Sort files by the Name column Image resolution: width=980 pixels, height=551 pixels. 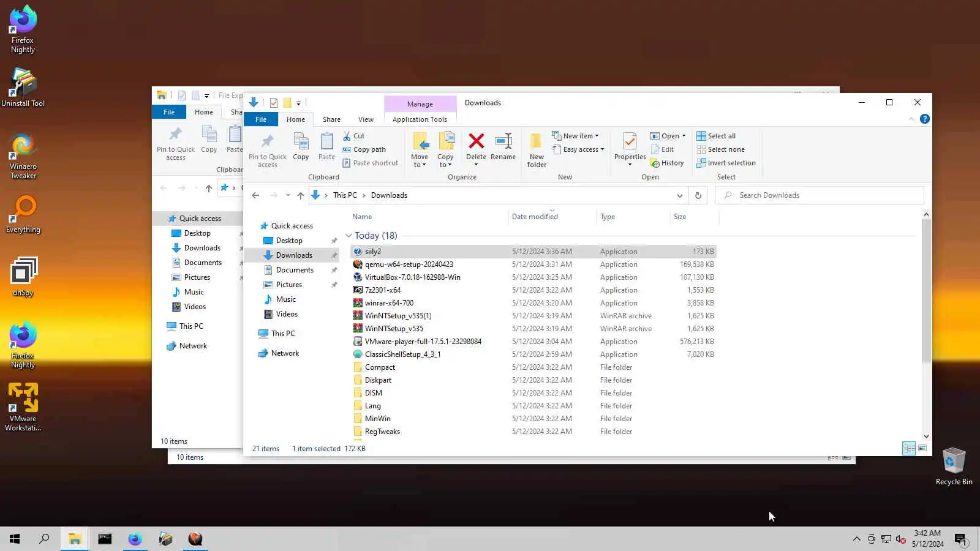(362, 217)
